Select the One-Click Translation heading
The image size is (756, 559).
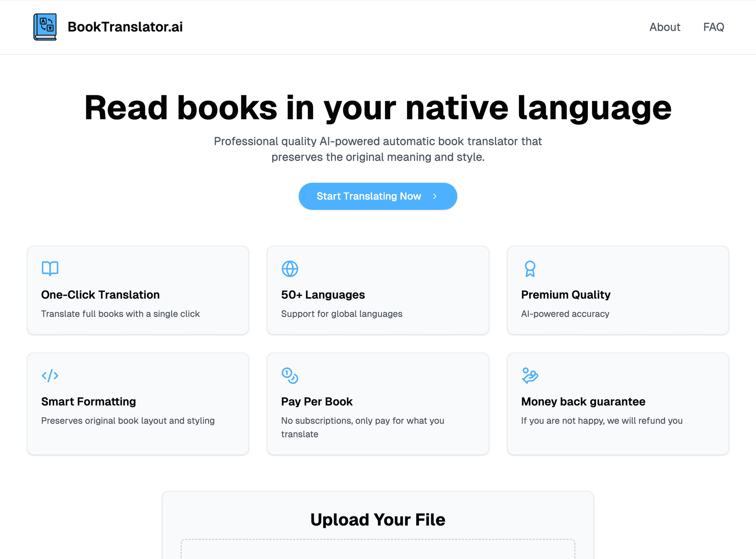tap(100, 295)
